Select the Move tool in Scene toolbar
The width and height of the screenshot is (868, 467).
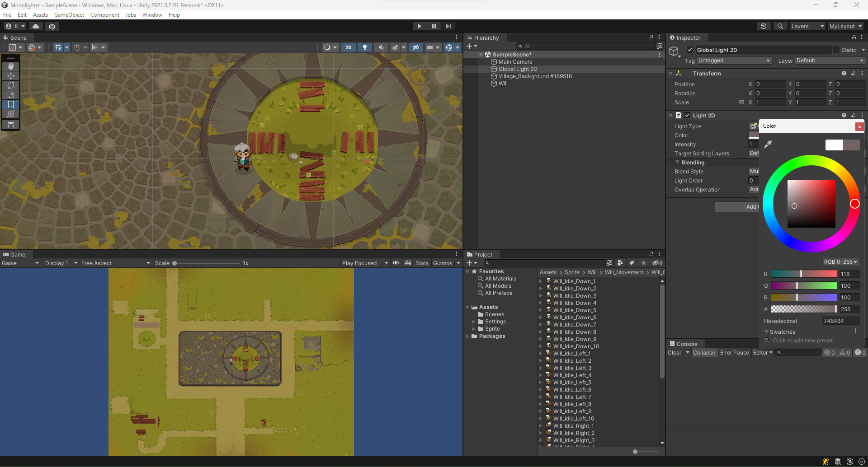[11, 76]
